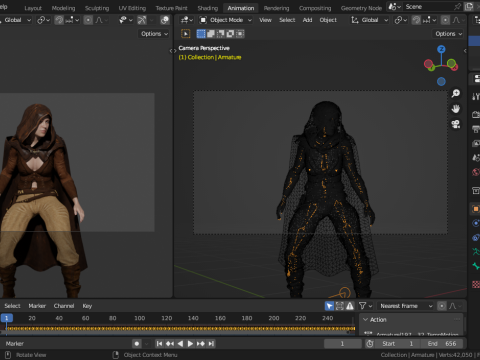Open right viewport Global orientation dropdown
This screenshot has width=480, height=360.
pyautogui.click(x=369, y=20)
